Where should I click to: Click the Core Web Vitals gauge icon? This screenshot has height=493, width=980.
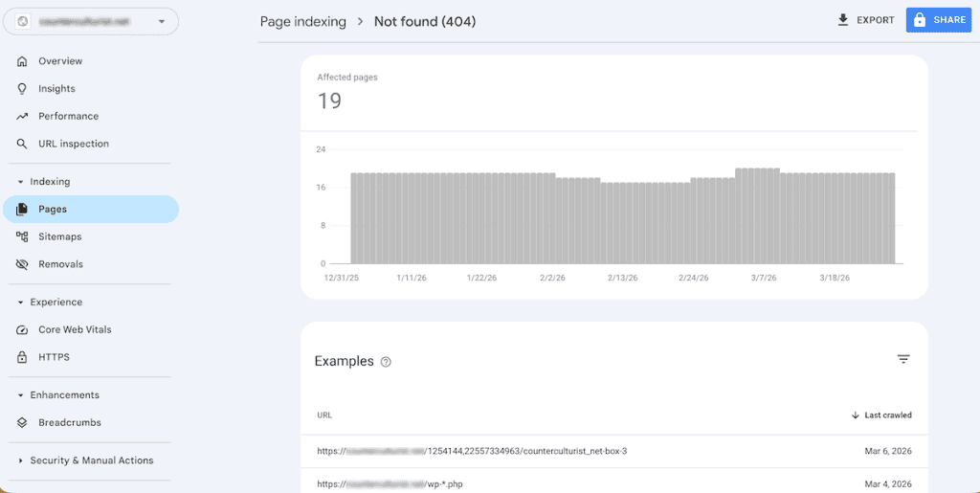pyautogui.click(x=22, y=330)
